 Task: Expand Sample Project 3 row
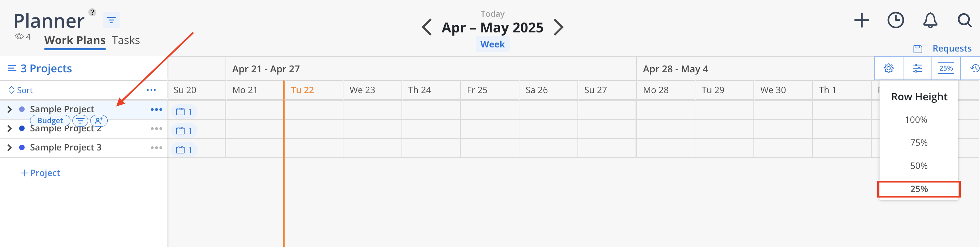[10, 148]
